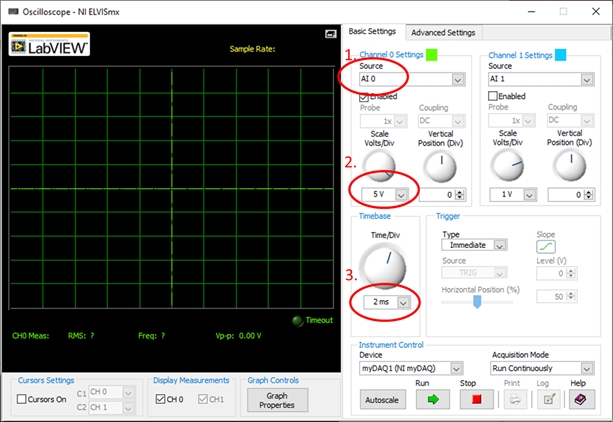Click the Autoscale button
Viewport: 613px width, 422px height.
pos(385,399)
